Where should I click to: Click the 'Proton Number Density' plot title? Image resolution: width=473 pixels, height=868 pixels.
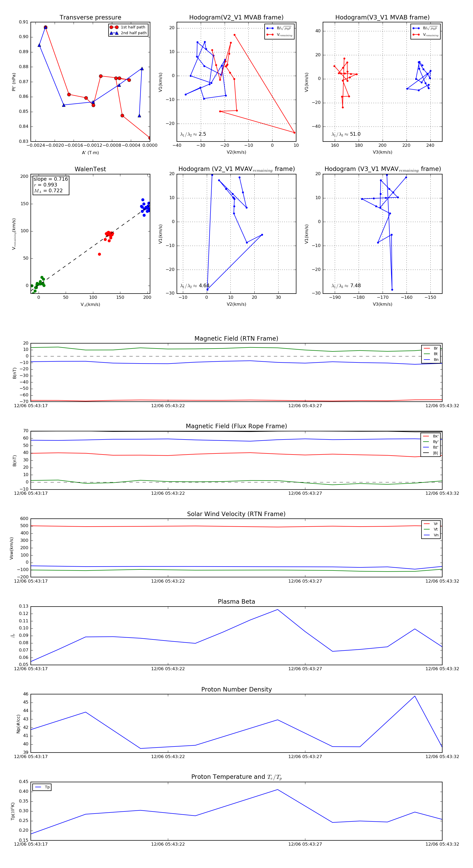tap(236, 689)
